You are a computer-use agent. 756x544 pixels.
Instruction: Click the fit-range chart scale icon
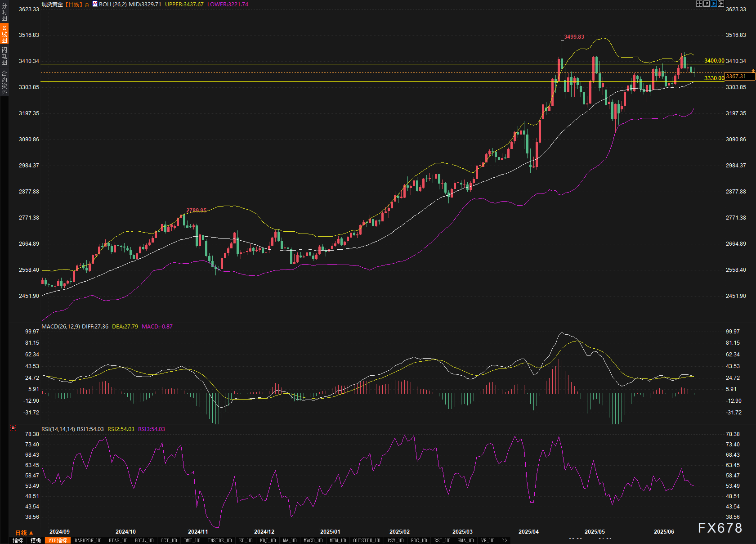coord(706,4)
